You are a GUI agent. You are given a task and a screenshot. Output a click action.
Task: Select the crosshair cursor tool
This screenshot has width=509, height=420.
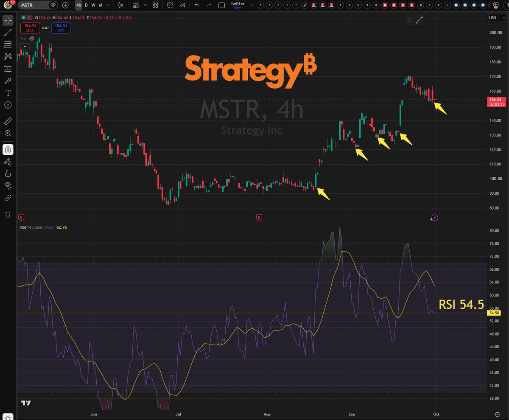(8, 20)
